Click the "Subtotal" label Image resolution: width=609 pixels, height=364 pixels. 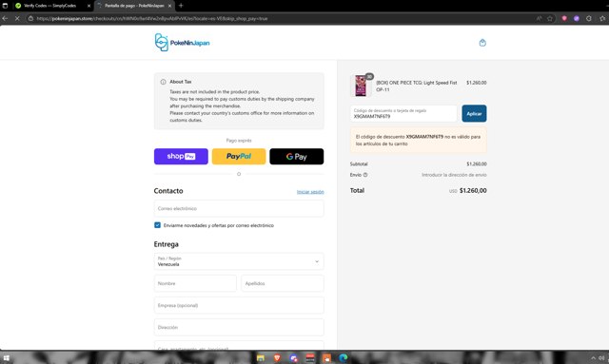point(359,164)
